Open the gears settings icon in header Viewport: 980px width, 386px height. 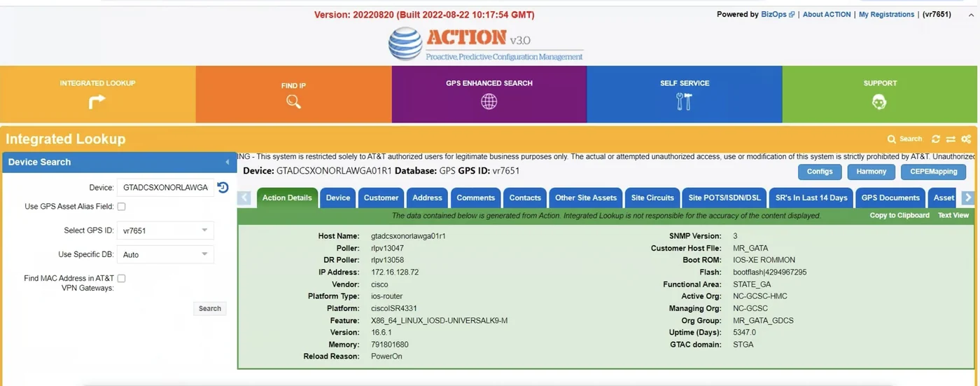click(966, 139)
